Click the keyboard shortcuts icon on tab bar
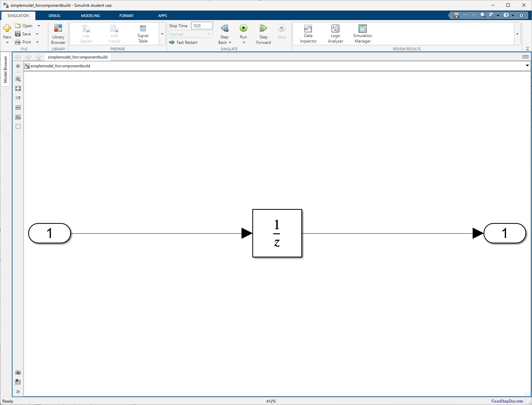The height and width of the screenshot is (405, 532). (x=526, y=57)
